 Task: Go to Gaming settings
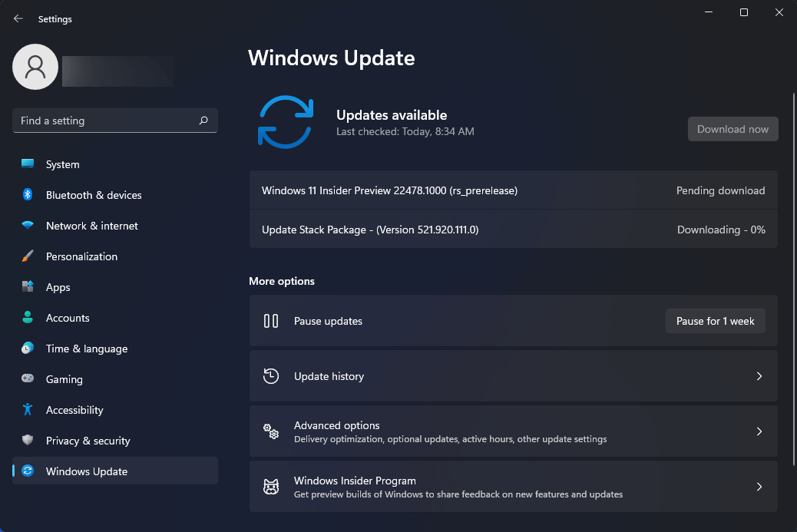pos(115,379)
